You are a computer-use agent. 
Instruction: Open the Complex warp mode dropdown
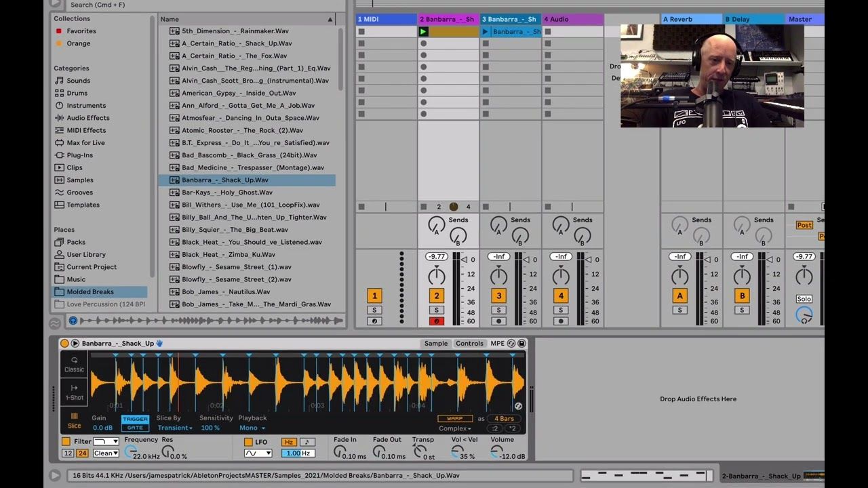pos(453,428)
